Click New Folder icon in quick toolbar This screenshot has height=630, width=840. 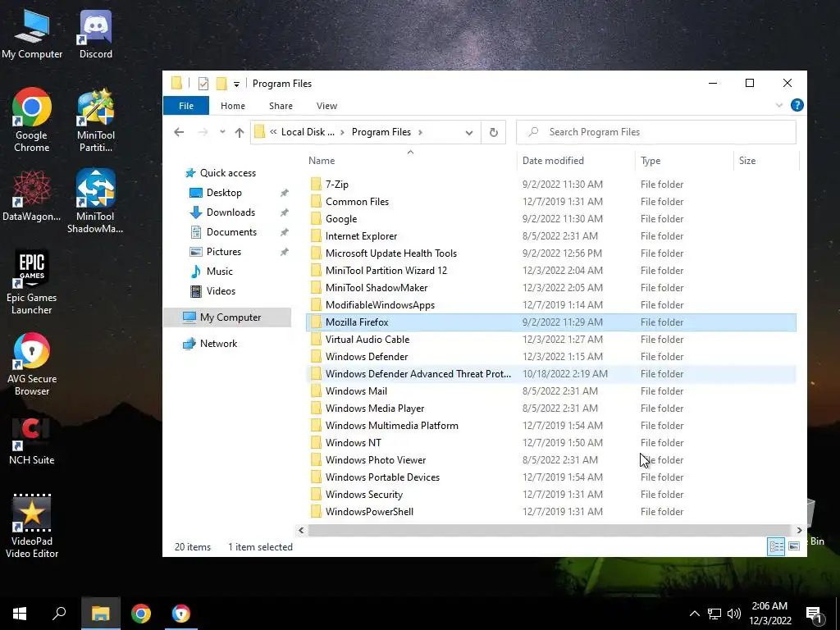click(221, 84)
